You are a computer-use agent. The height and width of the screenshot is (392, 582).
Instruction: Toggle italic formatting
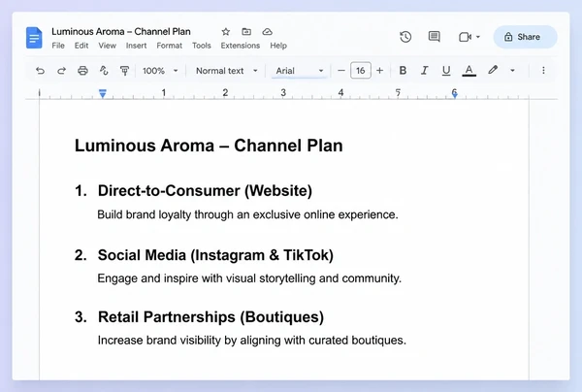pyautogui.click(x=424, y=71)
